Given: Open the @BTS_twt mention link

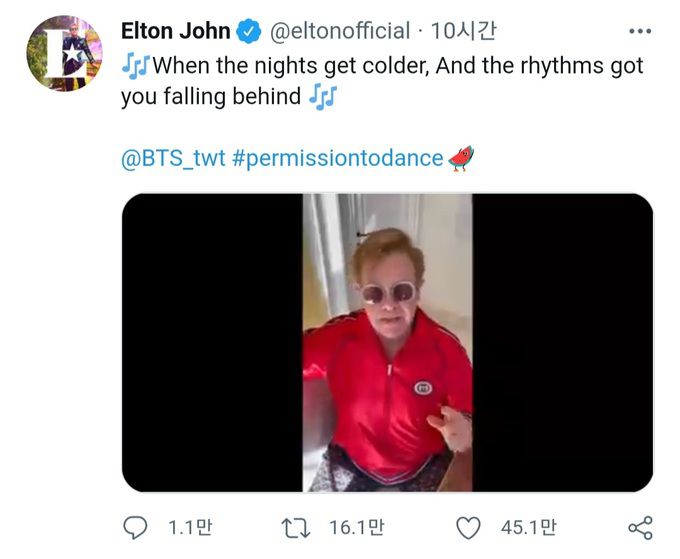Looking at the screenshot, I should click(x=176, y=159).
